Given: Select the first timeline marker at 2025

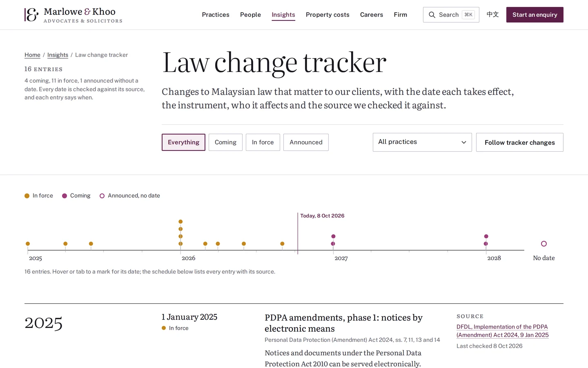Looking at the screenshot, I should [28, 244].
